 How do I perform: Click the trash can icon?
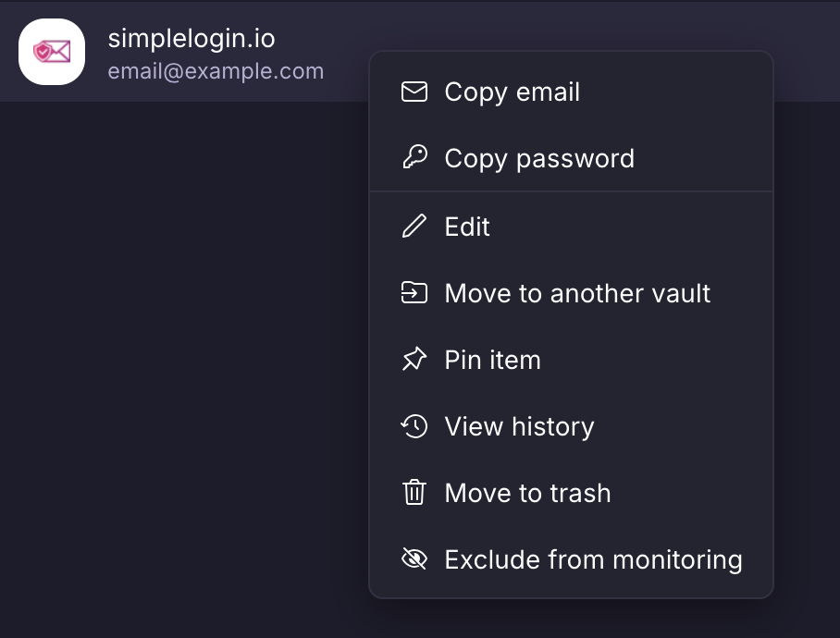coord(414,493)
